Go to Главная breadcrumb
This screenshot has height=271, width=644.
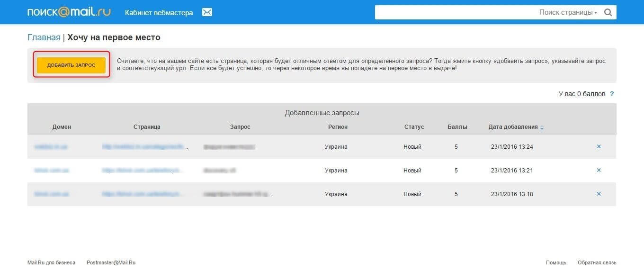tap(44, 37)
